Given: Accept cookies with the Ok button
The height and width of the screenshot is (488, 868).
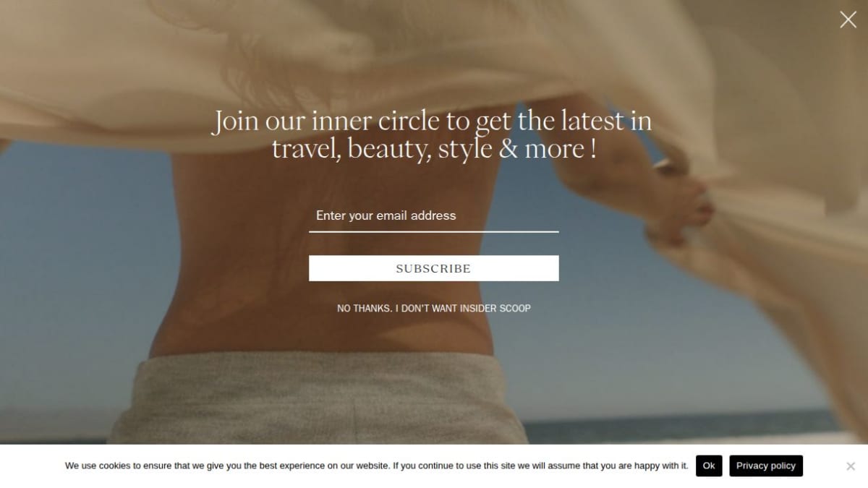Looking at the screenshot, I should pyautogui.click(x=709, y=466).
